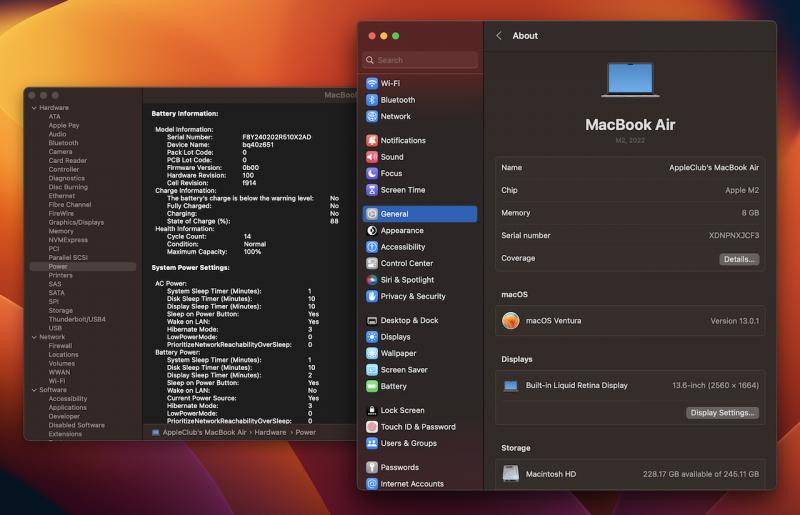Open Notifications bell icon
The width and height of the screenshot is (800, 515).
[372, 140]
